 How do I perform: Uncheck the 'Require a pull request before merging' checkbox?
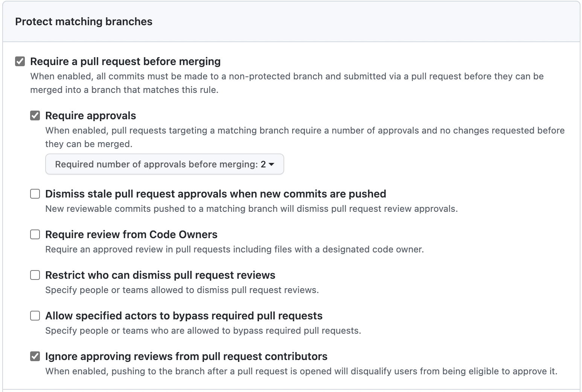[20, 61]
